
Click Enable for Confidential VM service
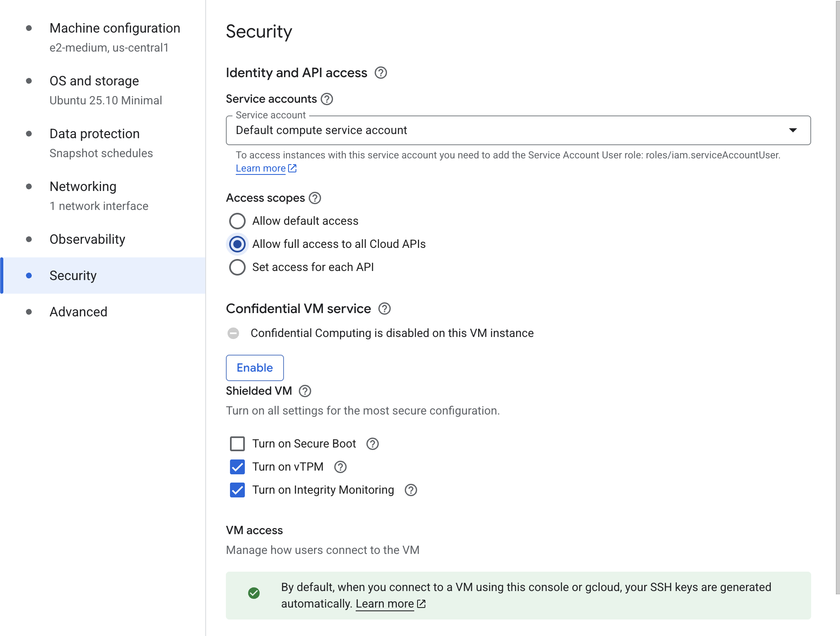pos(255,368)
